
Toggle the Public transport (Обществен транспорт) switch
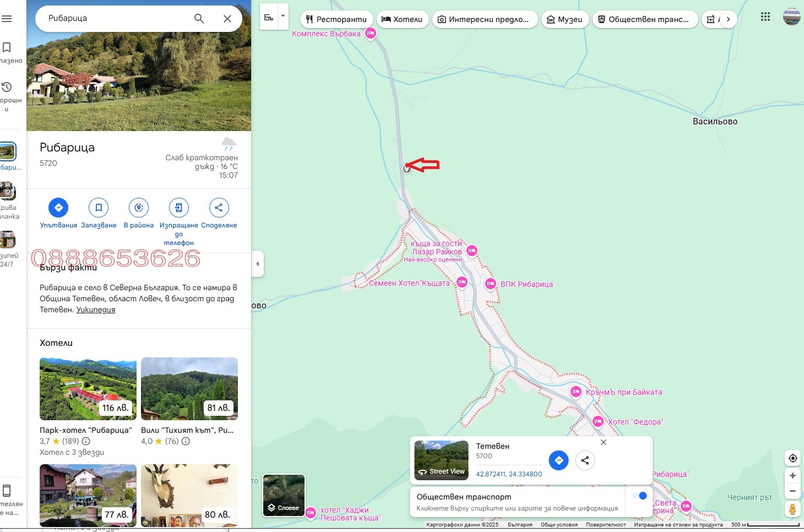(639, 496)
